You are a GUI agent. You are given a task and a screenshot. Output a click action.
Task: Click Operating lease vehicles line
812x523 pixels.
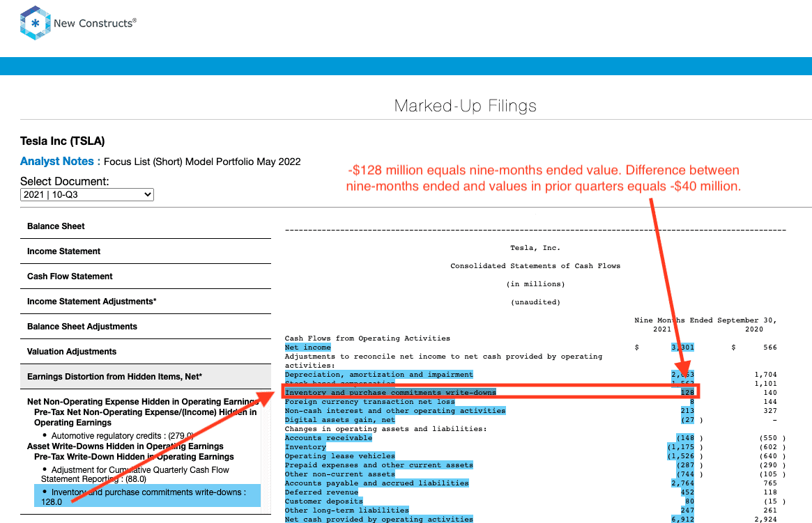[x=339, y=456]
